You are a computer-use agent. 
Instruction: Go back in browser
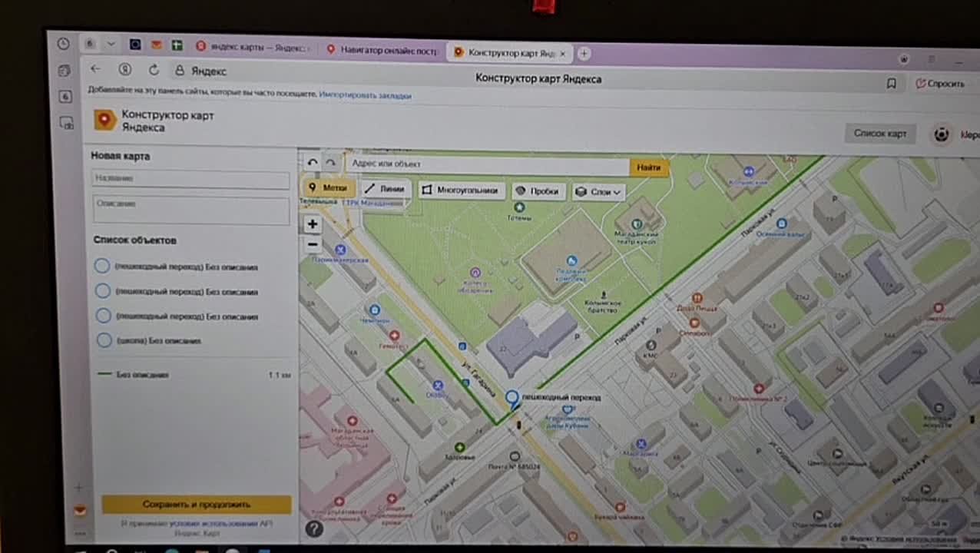coord(95,68)
